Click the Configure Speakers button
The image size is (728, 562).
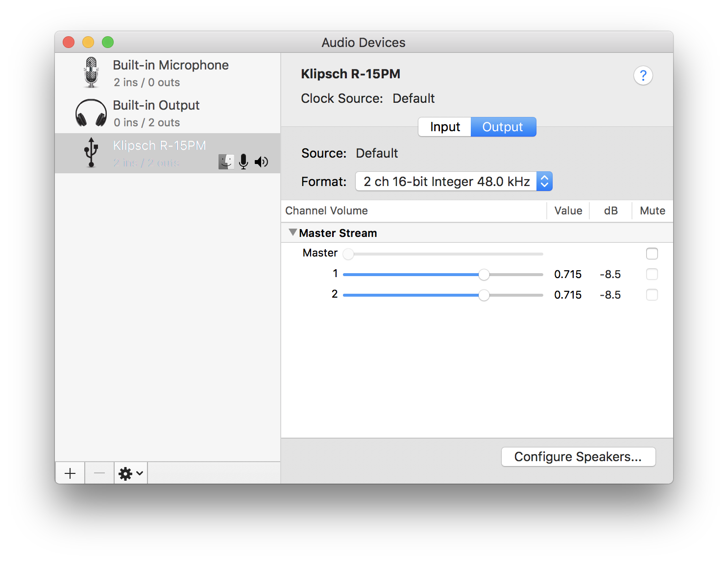(x=578, y=456)
